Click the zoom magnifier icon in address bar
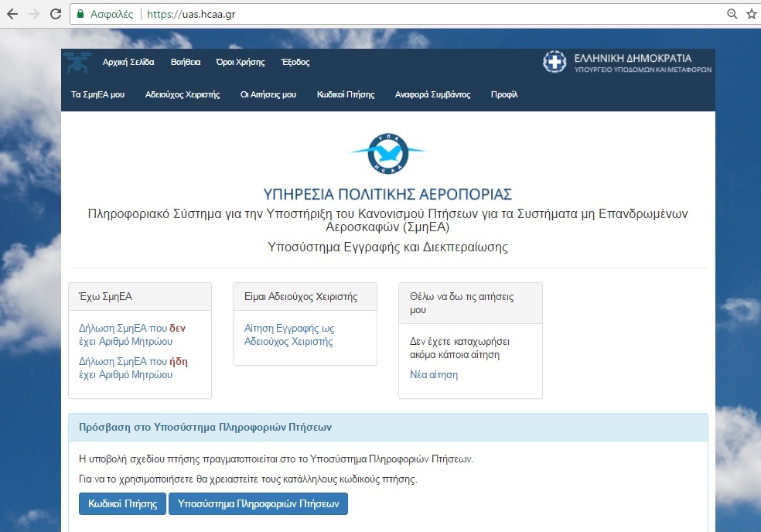761x532 pixels. [x=732, y=14]
